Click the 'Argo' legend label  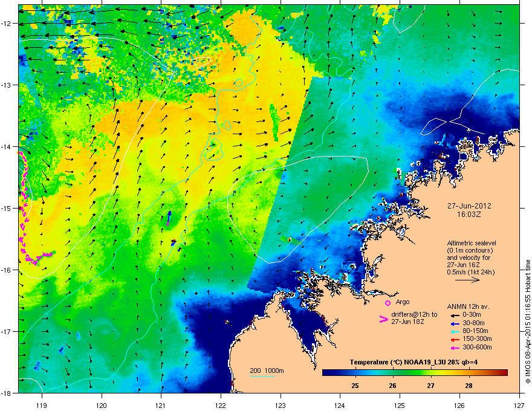pos(403,302)
